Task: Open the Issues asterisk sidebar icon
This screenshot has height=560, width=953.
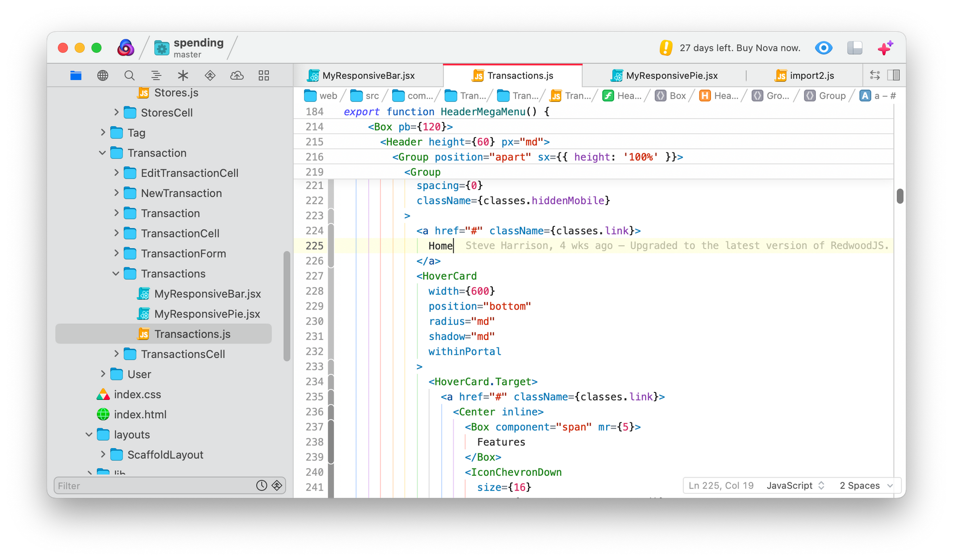Action: click(x=183, y=75)
